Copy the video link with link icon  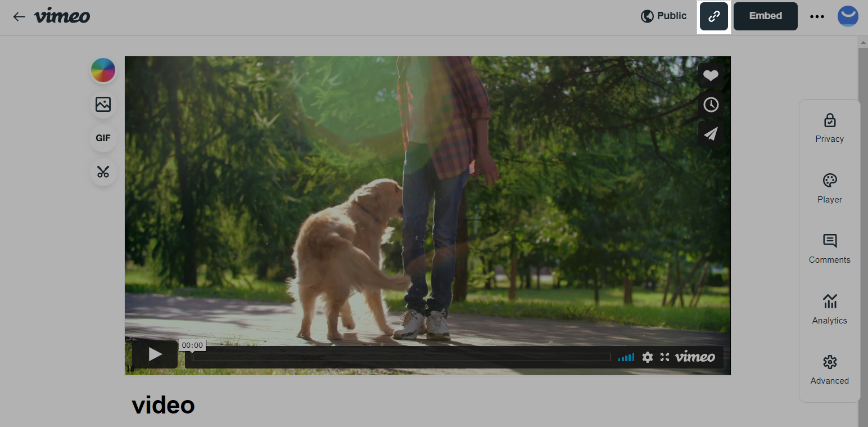pyautogui.click(x=713, y=16)
